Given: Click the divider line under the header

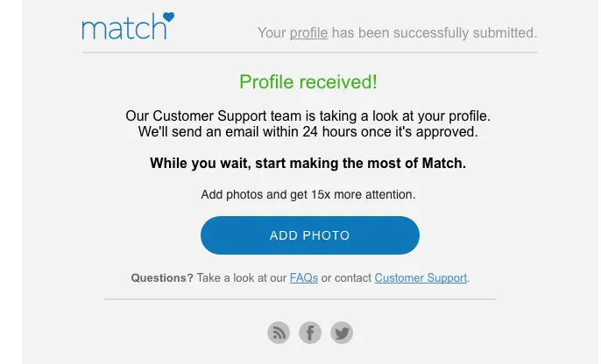Looking at the screenshot, I should [310, 52].
